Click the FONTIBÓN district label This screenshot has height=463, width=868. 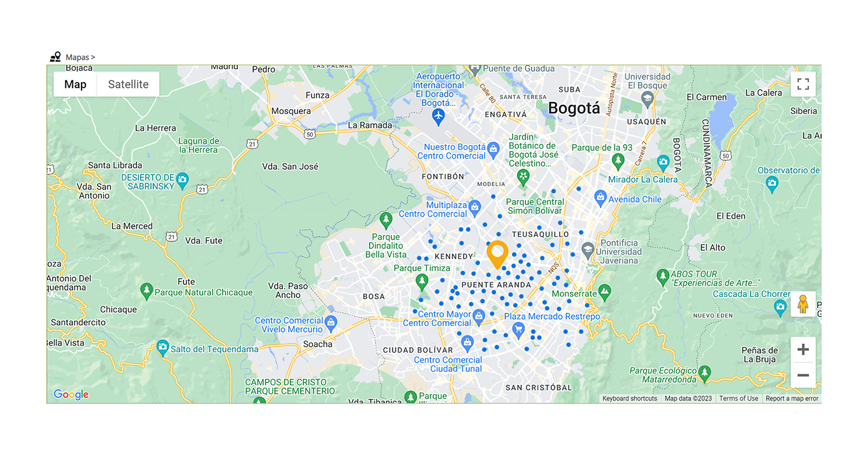pyautogui.click(x=444, y=176)
